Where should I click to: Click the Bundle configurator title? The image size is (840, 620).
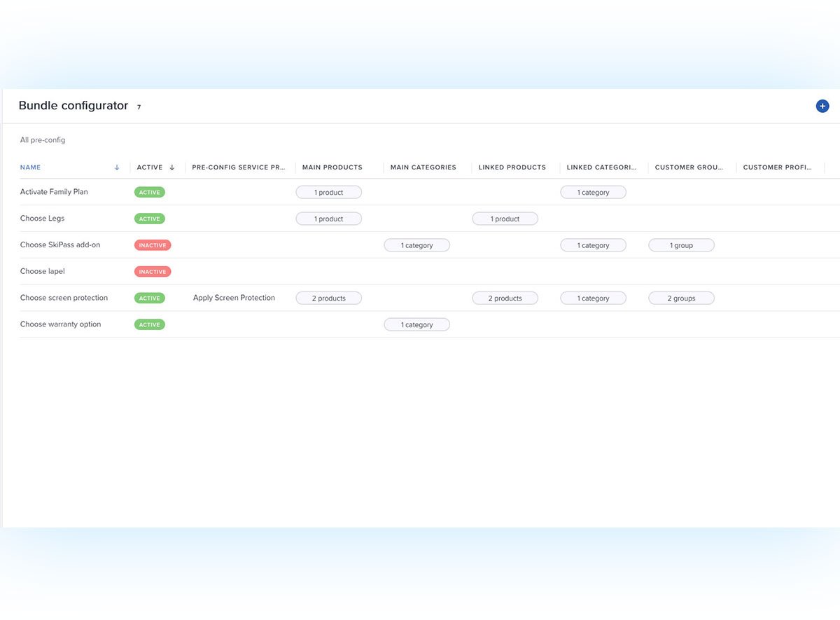point(73,106)
